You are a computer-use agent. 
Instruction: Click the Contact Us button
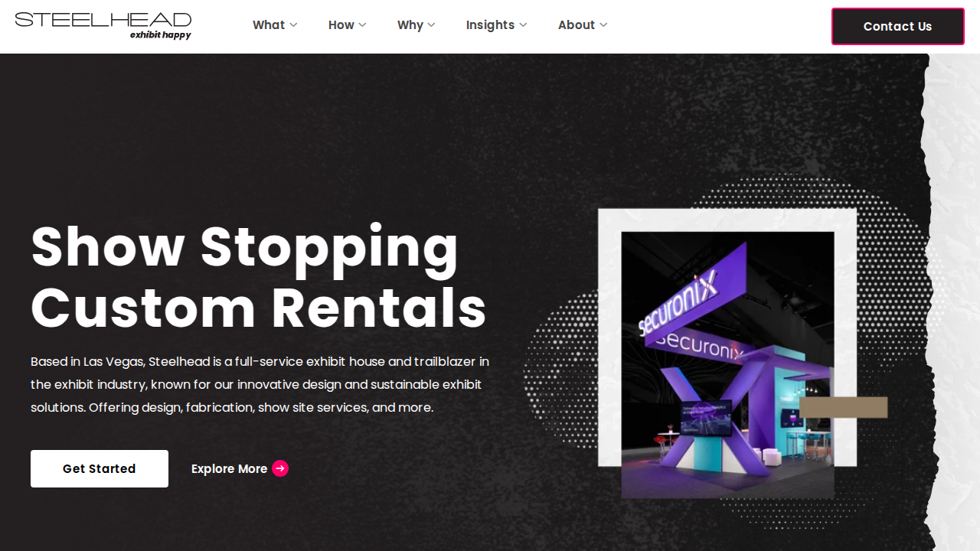pos(898,27)
